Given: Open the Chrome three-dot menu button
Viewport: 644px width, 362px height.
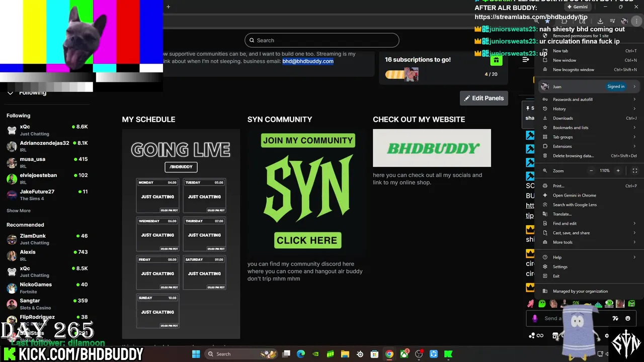Looking at the screenshot, I should 637,21.
